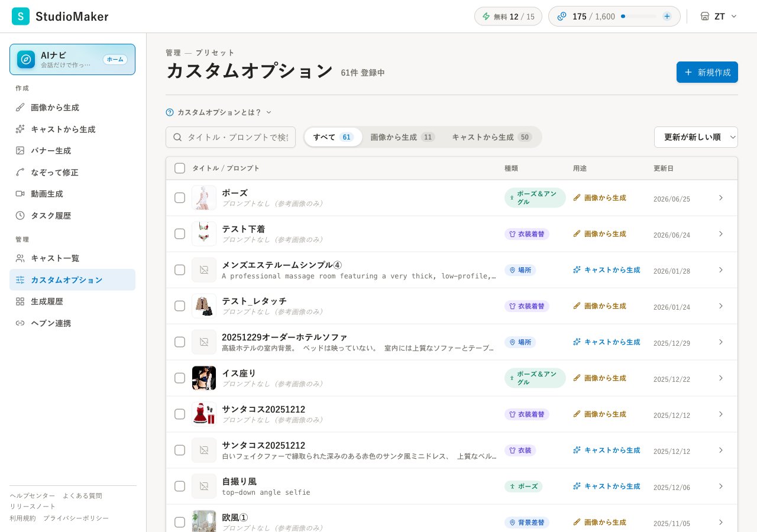Open the リリースノート link

click(33, 507)
